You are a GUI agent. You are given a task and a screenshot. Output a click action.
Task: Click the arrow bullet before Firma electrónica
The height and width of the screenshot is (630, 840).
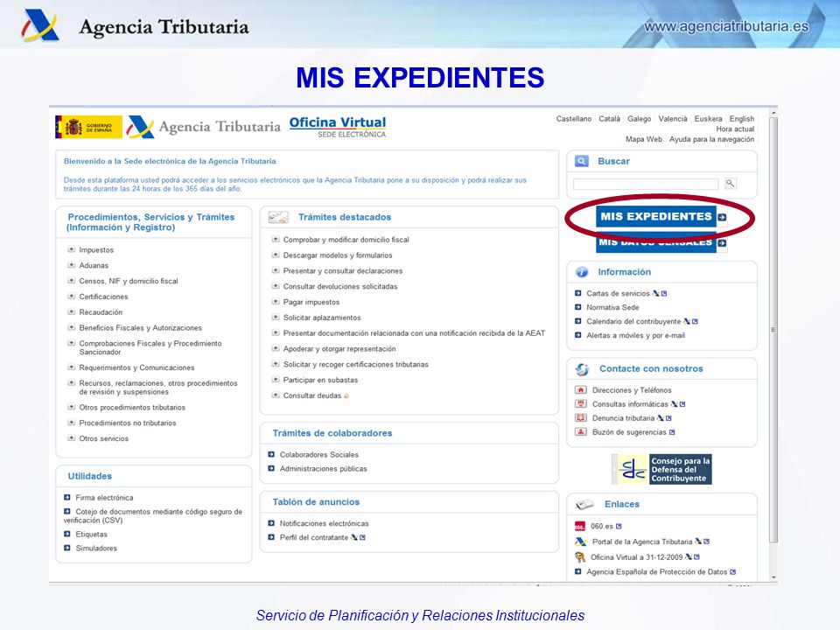pyautogui.click(x=67, y=497)
